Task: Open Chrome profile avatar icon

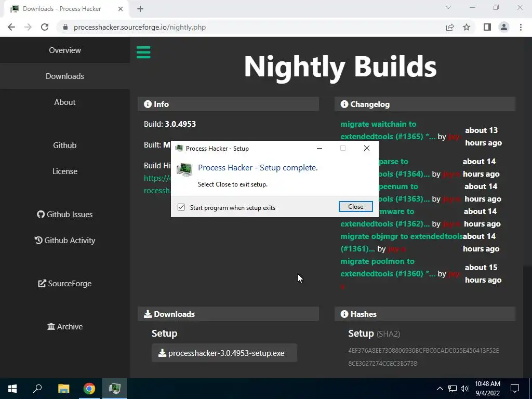Action: tap(504, 27)
